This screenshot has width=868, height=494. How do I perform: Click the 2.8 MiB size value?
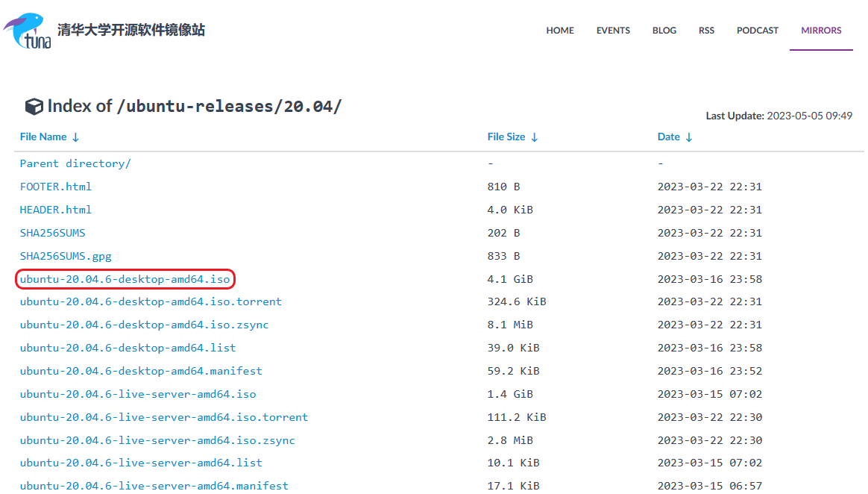(510, 440)
